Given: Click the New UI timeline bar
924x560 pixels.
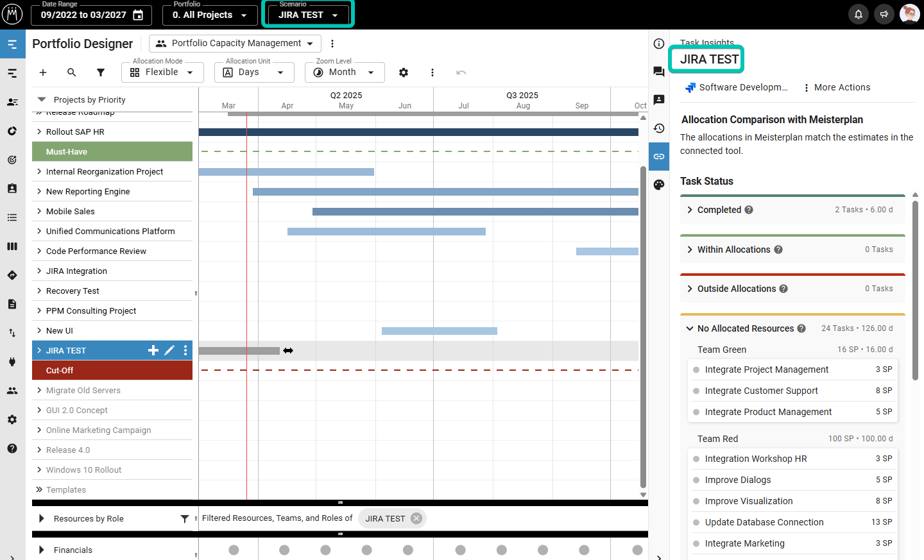Looking at the screenshot, I should (440, 331).
